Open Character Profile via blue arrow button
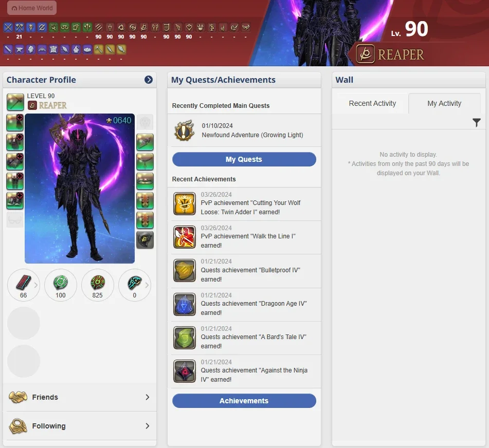489x448 pixels. click(149, 80)
